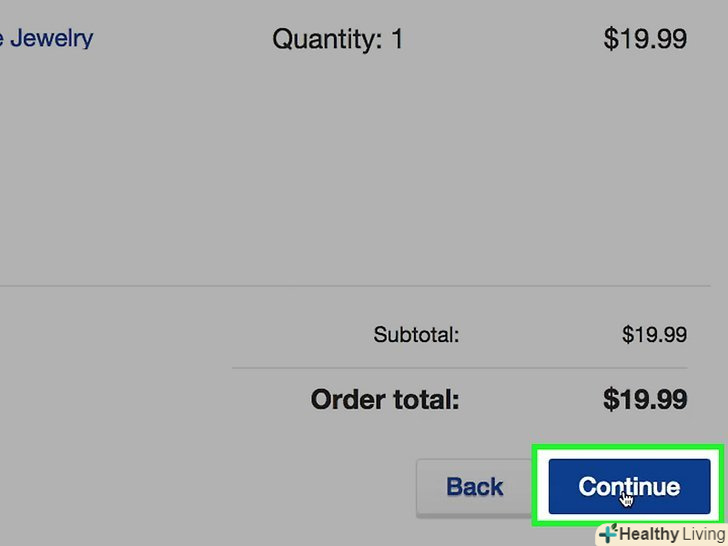This screenshot has width=728, height=546.
Task: Click the hand pointer cursor icon
Action: [627, 497]
